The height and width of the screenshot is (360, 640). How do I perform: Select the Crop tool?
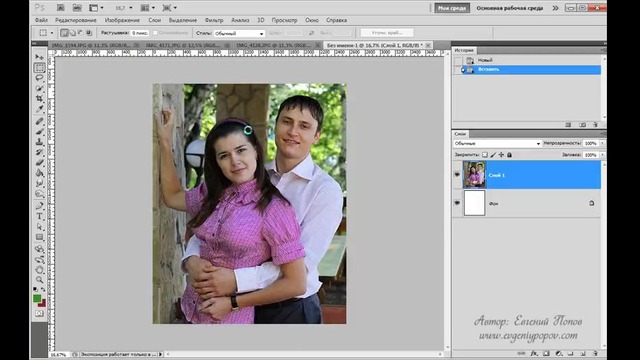coord(40,98)
